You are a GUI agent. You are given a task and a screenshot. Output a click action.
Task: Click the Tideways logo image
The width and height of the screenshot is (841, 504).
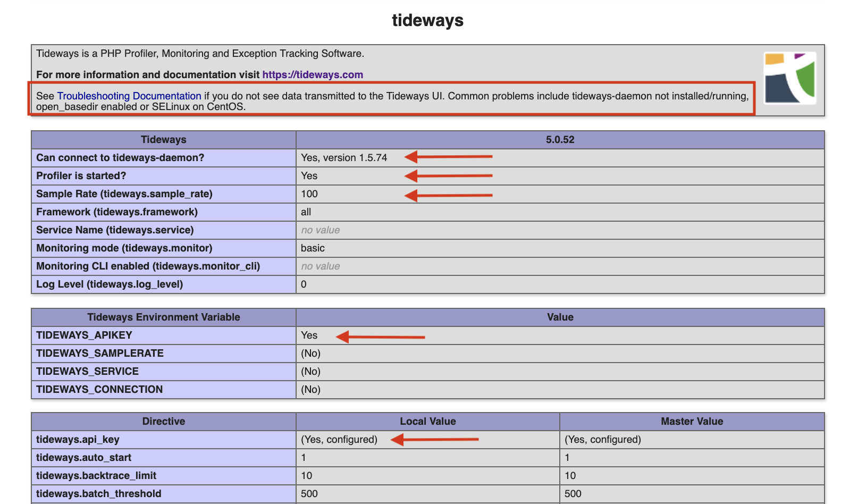point(790,78)
